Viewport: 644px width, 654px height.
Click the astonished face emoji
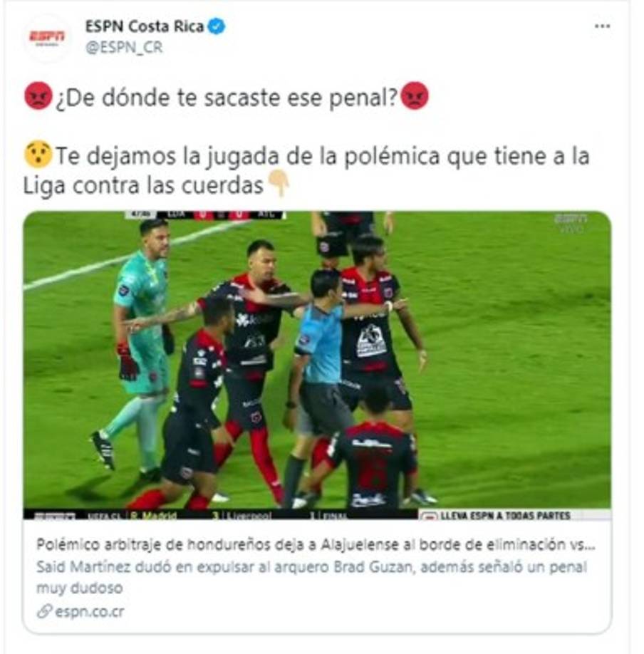point(38,155)
